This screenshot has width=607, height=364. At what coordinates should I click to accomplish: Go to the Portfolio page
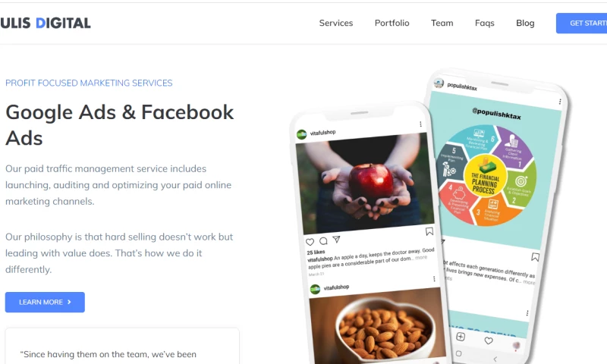(x=392, y=24)
